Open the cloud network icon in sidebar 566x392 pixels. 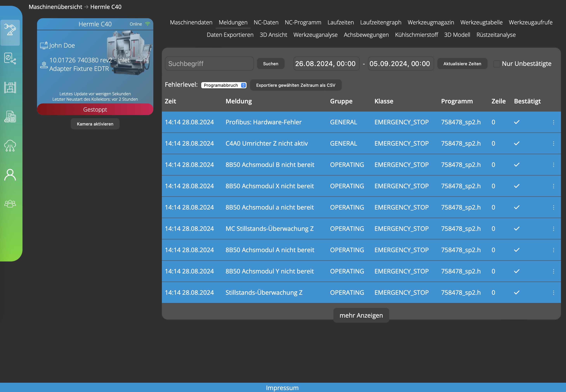click(10, 146)
